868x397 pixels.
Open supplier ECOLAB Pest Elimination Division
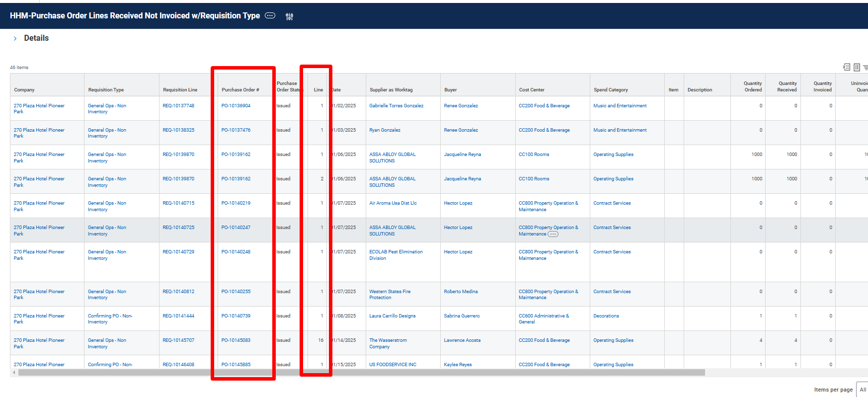coord(396,255)
